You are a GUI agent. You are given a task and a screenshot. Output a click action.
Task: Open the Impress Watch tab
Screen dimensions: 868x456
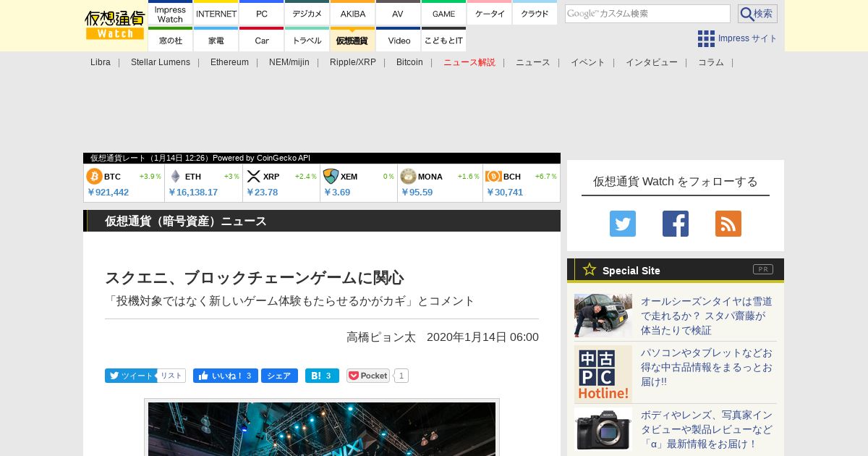[170, 14]
